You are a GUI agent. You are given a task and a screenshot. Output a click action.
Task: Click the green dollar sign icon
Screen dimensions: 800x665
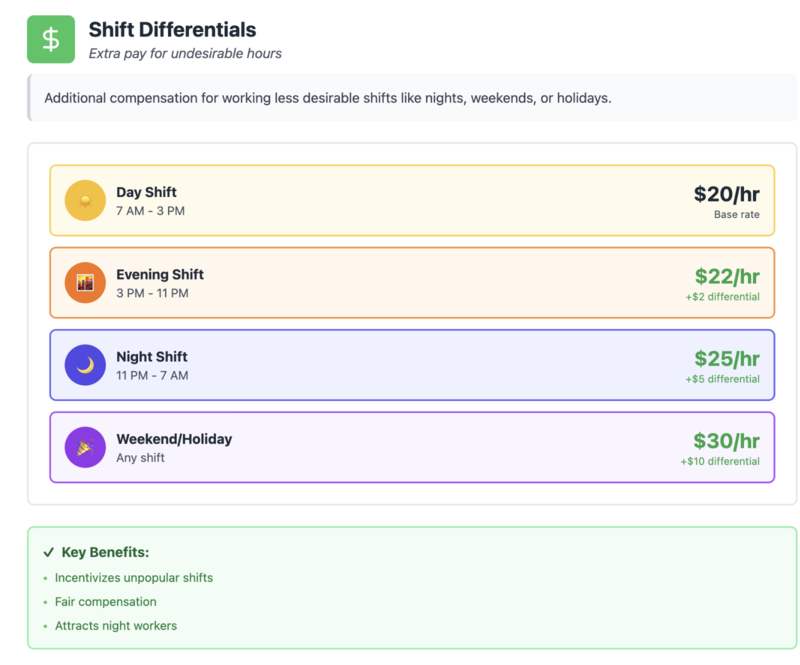click(x=50, y=39)
